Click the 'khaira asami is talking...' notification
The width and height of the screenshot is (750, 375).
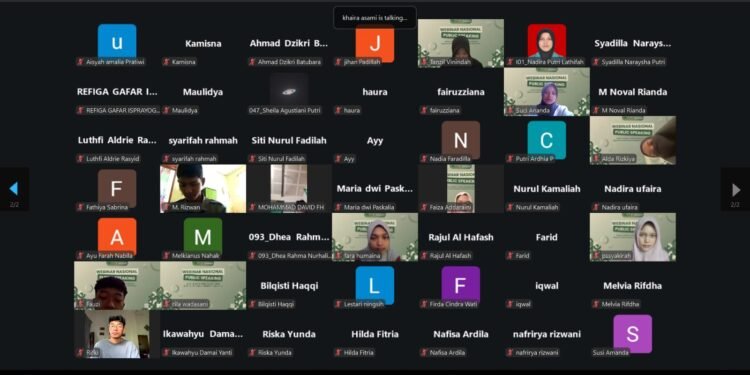pyautogui.click(x=375, y=18)
